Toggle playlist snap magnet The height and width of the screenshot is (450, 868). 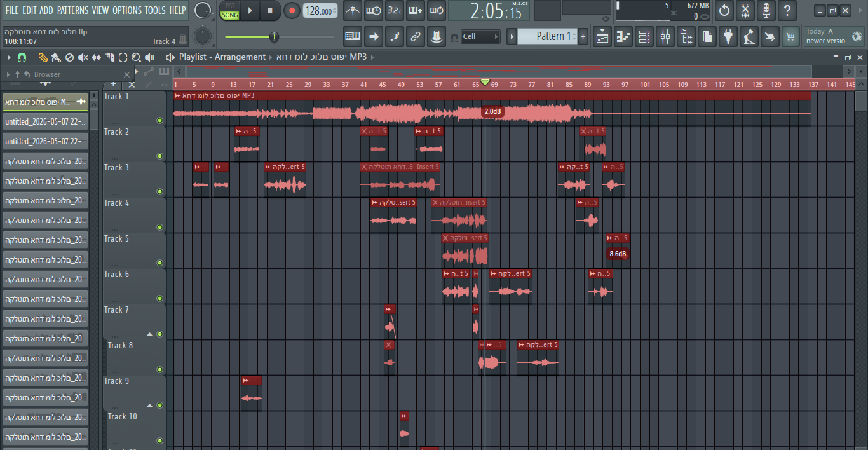tap(22, 57)
